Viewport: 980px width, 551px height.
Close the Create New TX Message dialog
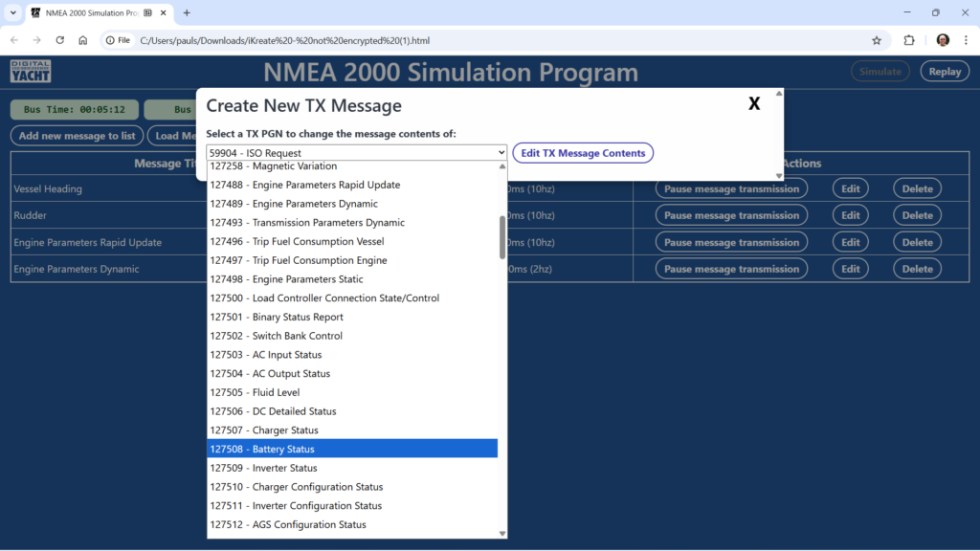tap(754, 104)
